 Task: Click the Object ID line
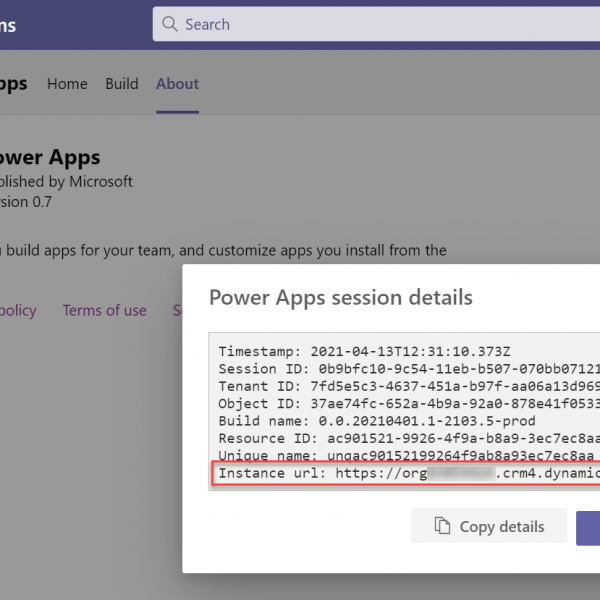click(409, 404)
